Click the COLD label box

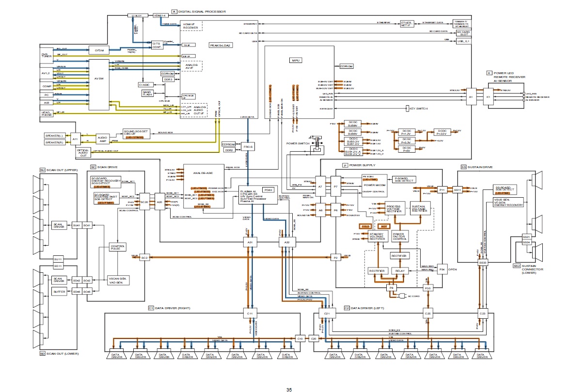point(365,226)
